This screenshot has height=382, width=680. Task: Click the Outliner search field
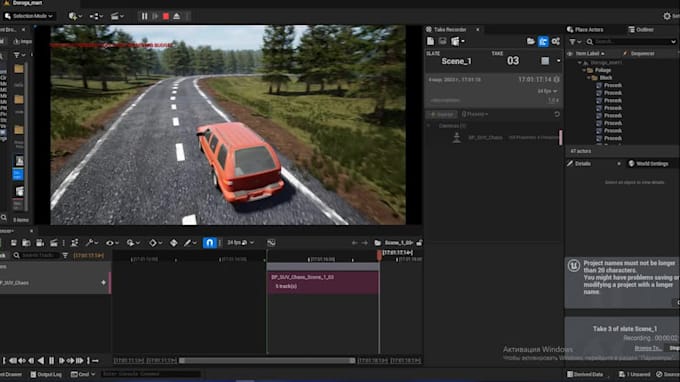coord(631,42)
